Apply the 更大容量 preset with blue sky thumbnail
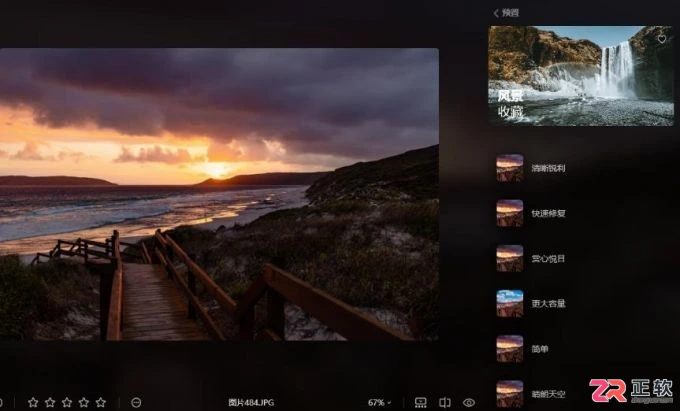Image resolution: width=680 pixels, height=411 pixels. [x=510, y=303]
